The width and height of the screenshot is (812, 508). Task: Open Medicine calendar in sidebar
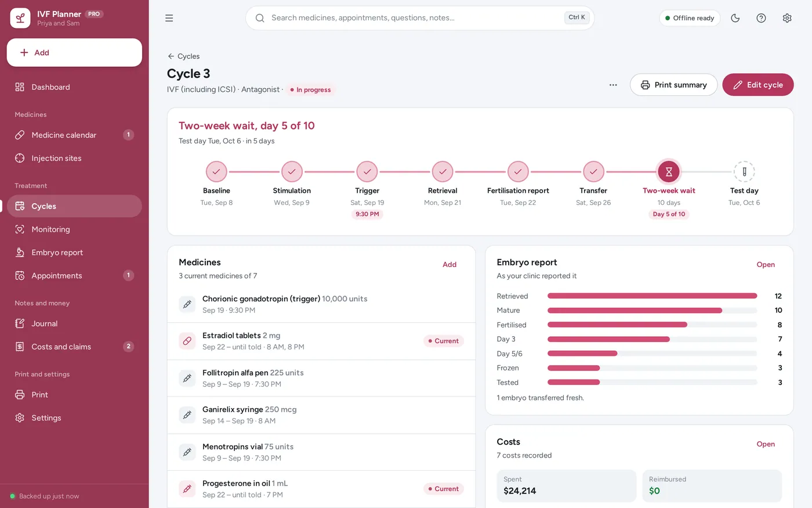pos(74,135)
